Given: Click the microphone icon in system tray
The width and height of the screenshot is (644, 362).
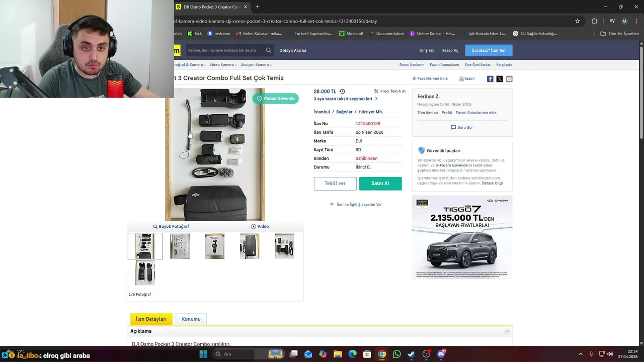Looking at the screenshot, I should click(x=591, y=354).
